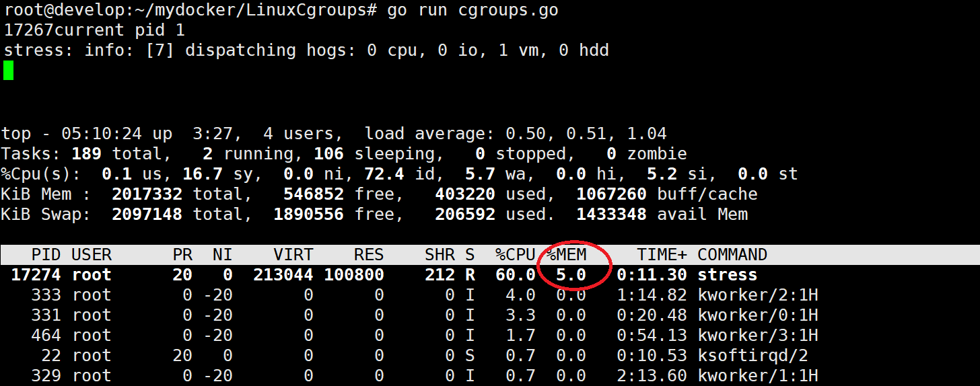Click the PID column header
Image resolution: width=980 pixels, height=386 pixels.
click(x=46, y=255)
